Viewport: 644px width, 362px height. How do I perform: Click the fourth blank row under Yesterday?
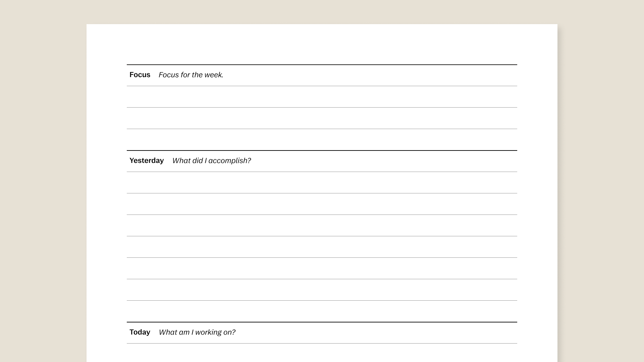(322, 247)
